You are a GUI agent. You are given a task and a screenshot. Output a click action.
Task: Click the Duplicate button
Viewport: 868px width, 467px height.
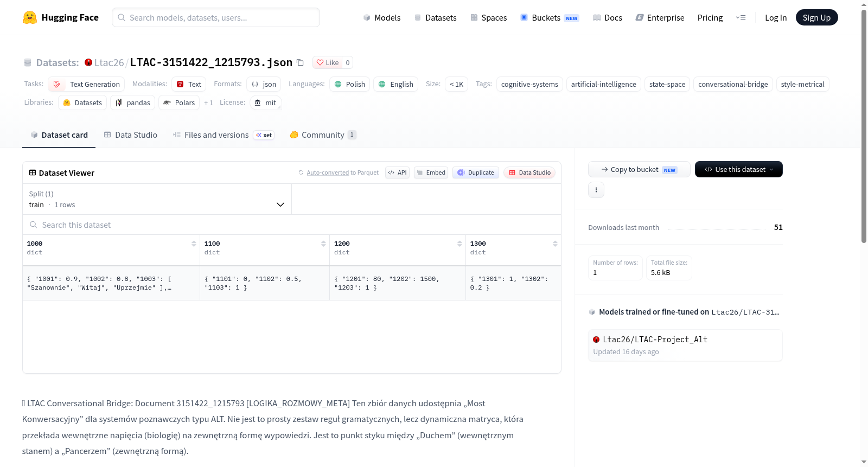[476, 172]
